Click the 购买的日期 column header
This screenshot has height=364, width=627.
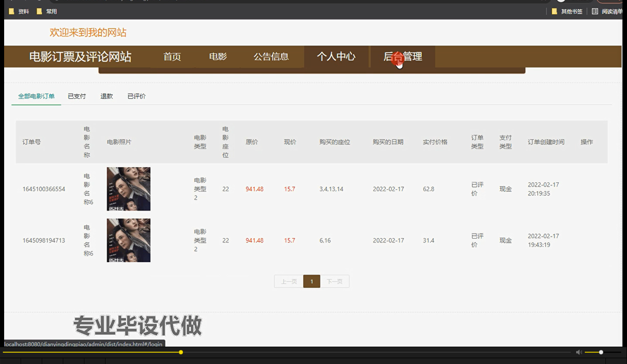click(388, 142)
